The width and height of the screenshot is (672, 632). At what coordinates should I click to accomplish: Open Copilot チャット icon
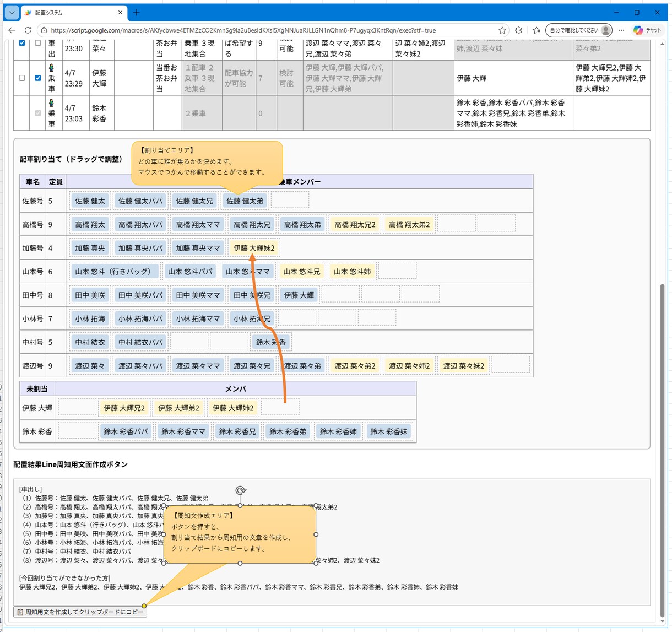[x=647, y=30]
